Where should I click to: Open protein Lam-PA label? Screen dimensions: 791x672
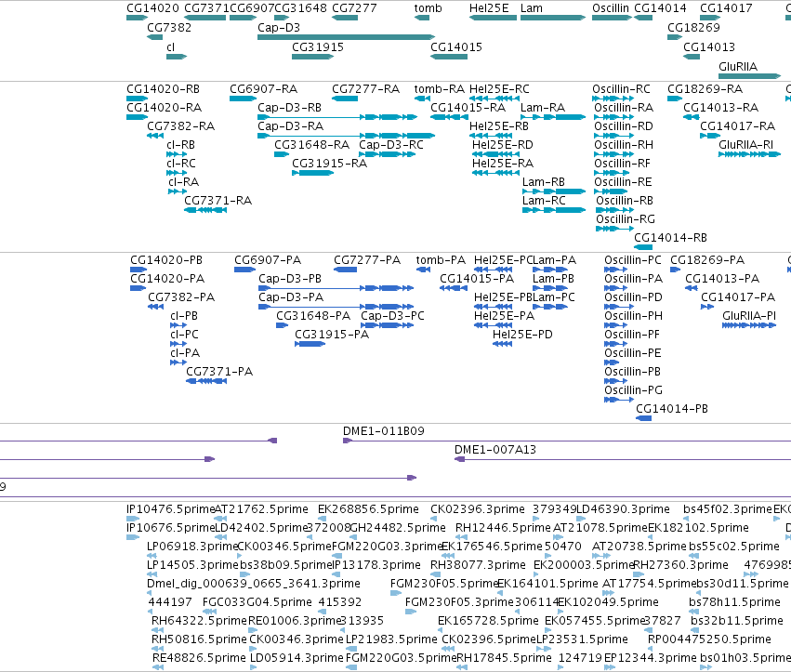click(554, 260)
